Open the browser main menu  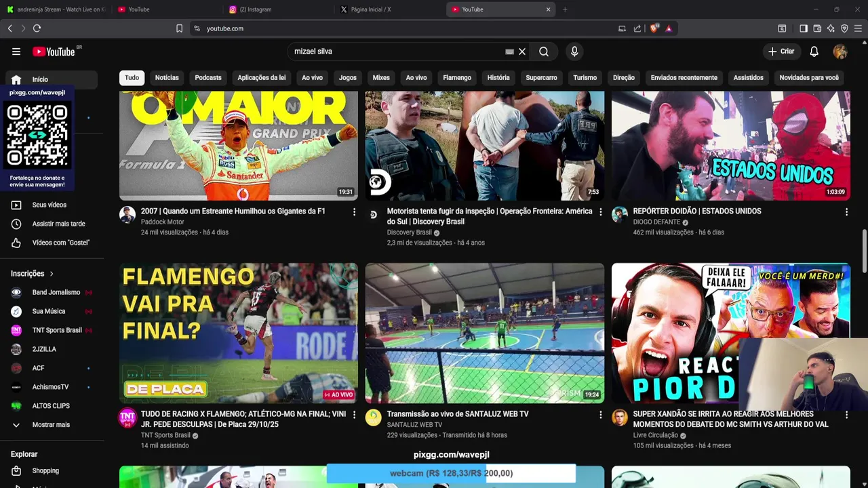858,28
